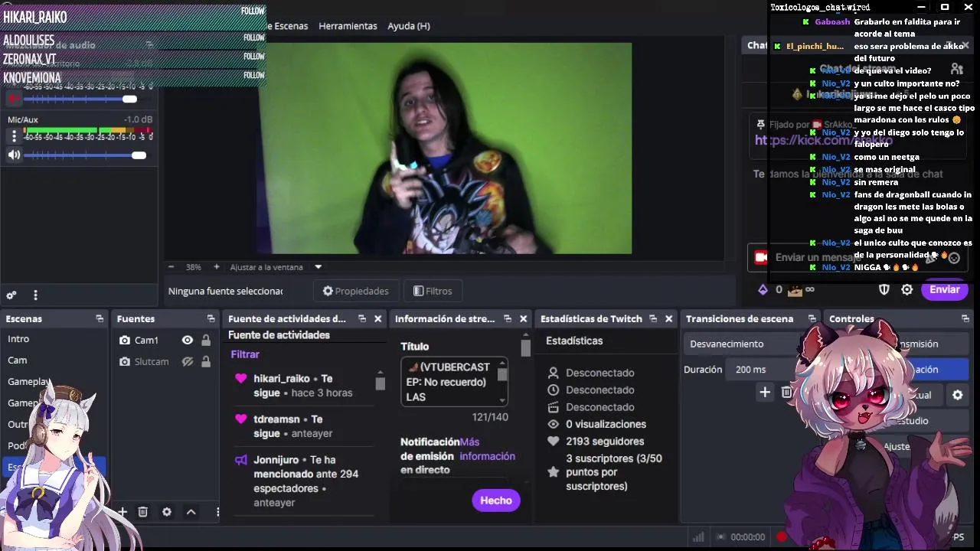The image size is (980, 551).
Task: Click tdreamsn follow activity entry
Action: pos(302,426)
